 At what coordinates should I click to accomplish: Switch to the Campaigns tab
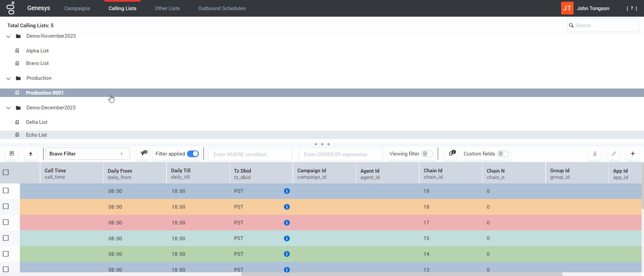click(x=77, y=8)
